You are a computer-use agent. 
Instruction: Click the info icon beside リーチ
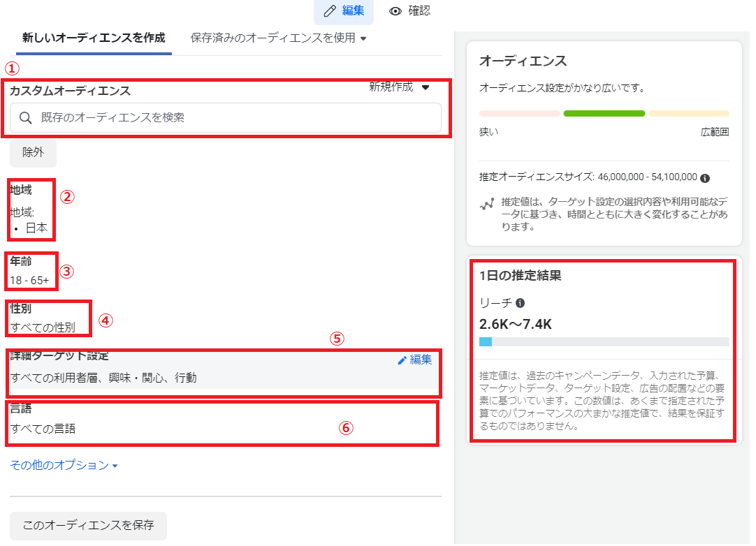point(520,303)
